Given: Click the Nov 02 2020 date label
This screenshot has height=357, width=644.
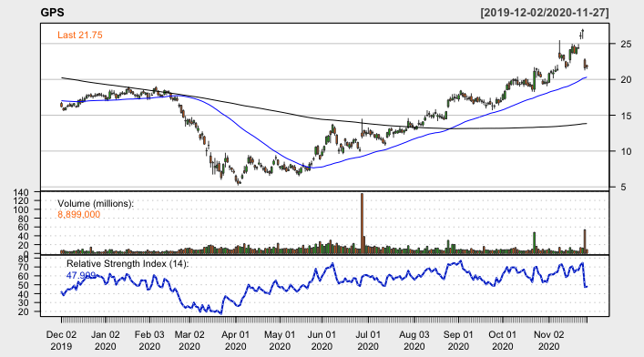Looking at the screenshot, I should point(548,341).
